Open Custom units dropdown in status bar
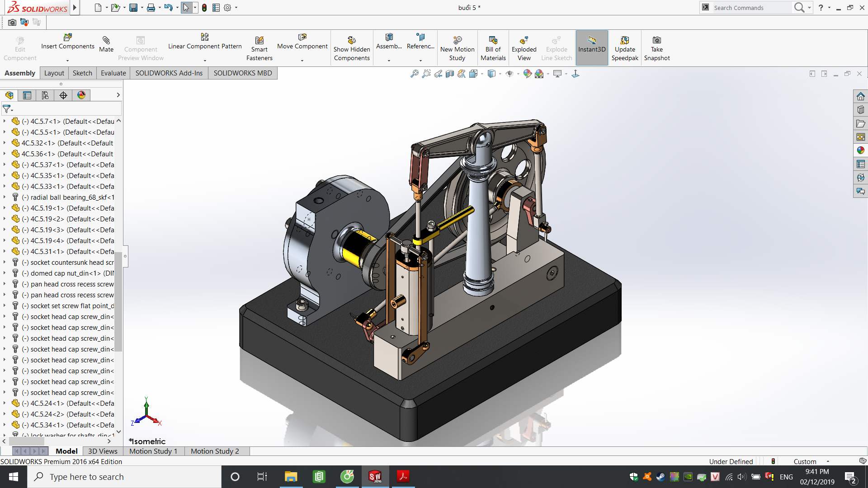868x488 pixels. [x=828, y=461]
